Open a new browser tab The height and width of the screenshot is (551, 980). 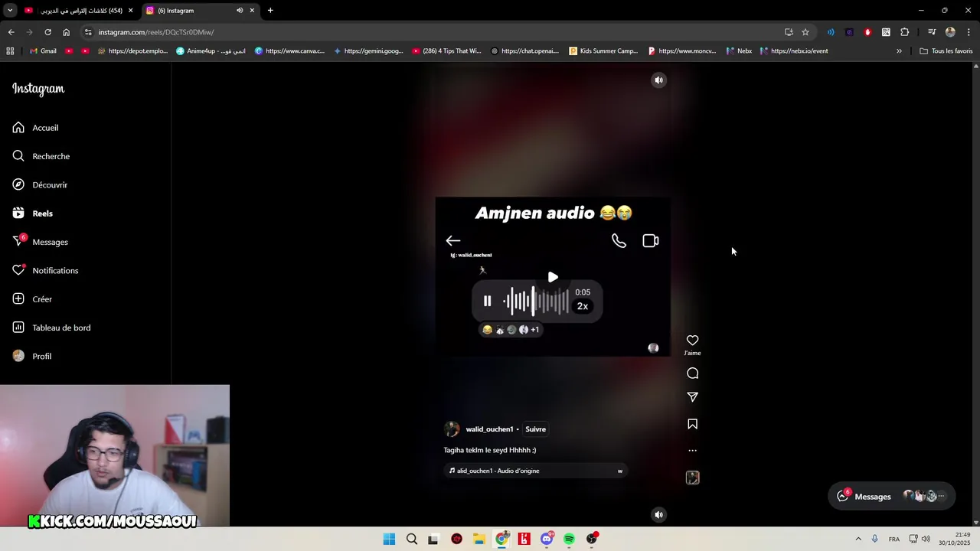(x=270, y=11)
